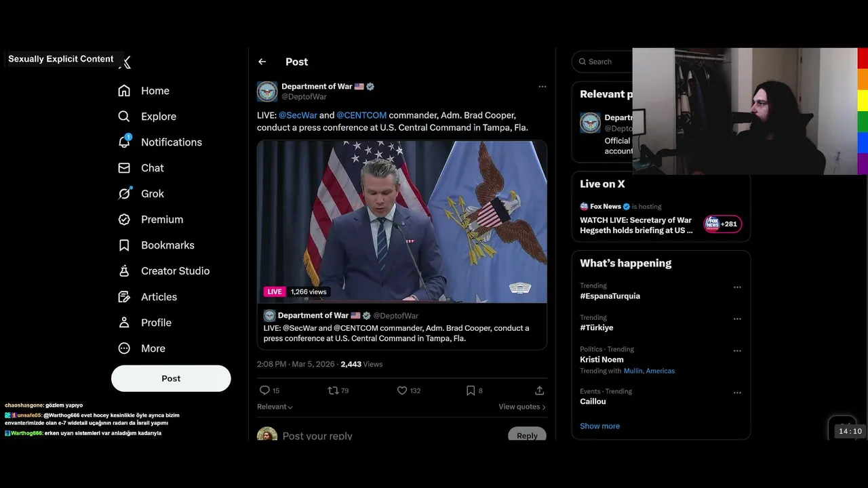Click the Explore magnifier icon

[124, 117]
